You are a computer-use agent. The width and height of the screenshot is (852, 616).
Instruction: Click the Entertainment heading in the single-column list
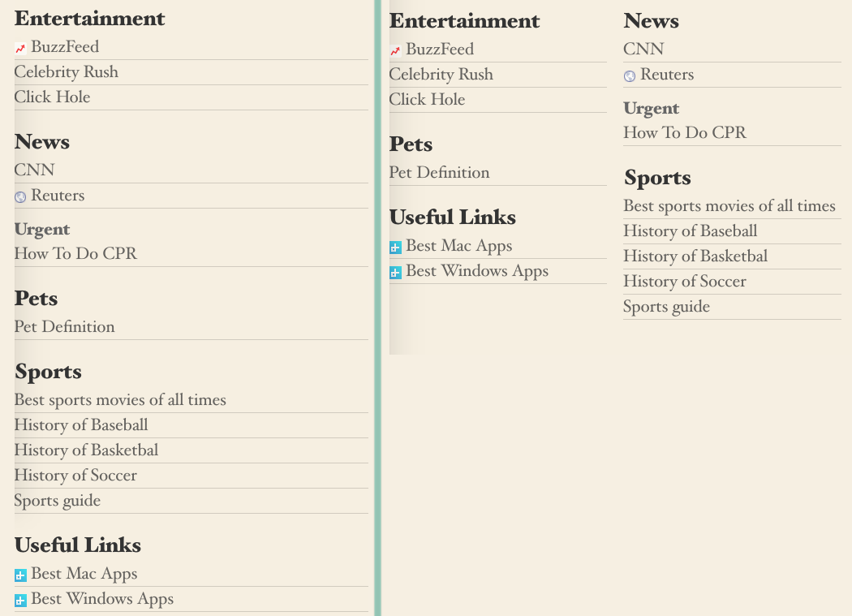(x=89, y=19)
